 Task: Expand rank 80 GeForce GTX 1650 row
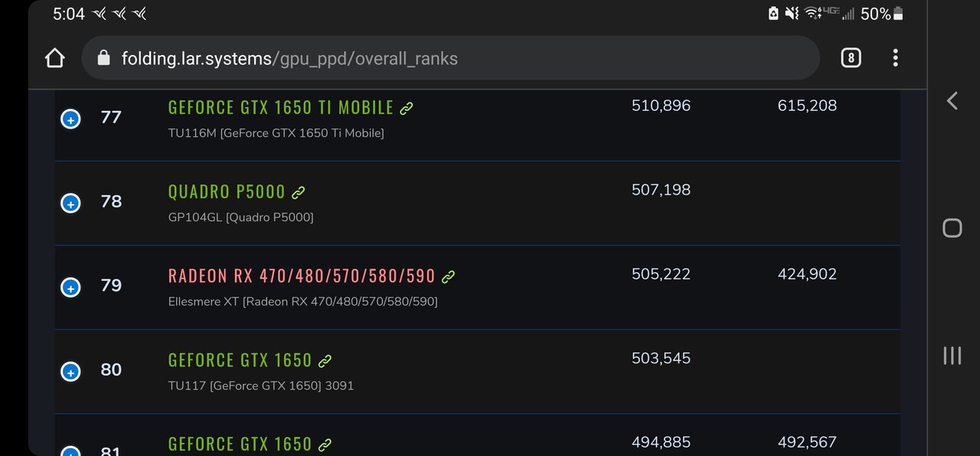pos(70,371)
